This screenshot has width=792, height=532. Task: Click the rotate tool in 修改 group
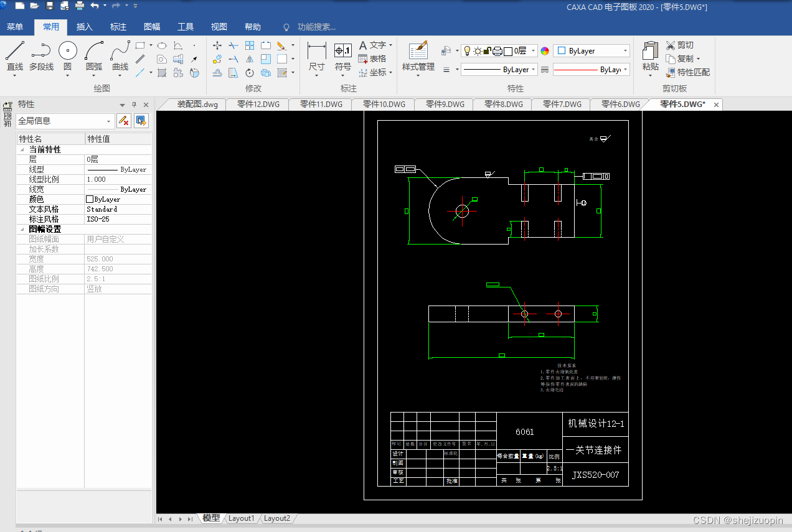point(250,73)
